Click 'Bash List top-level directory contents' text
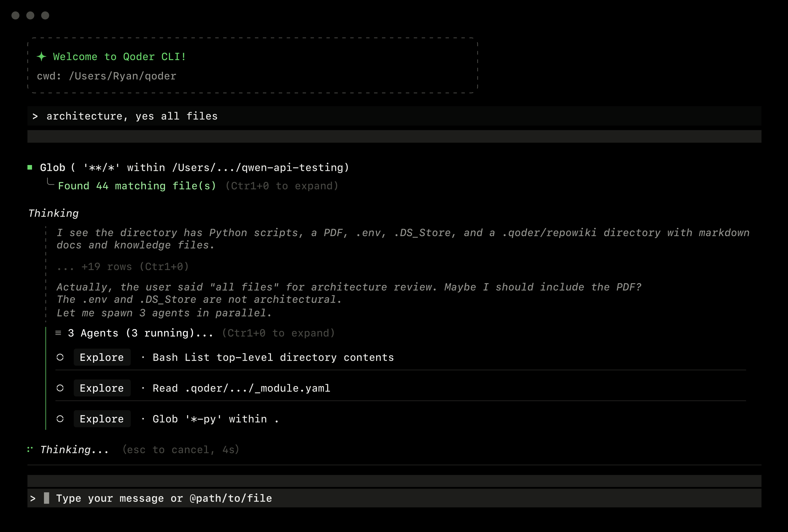 pyautogui.click(x=273, y=357)
